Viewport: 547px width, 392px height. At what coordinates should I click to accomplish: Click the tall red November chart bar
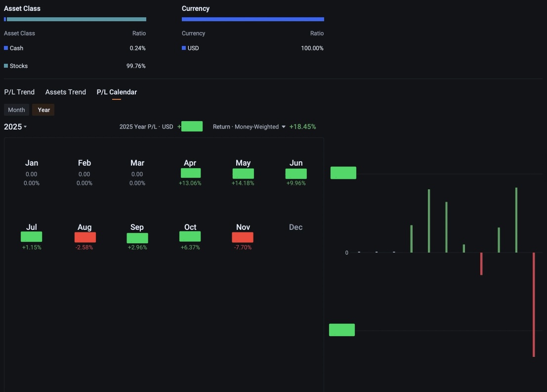[x=534, y=305]
